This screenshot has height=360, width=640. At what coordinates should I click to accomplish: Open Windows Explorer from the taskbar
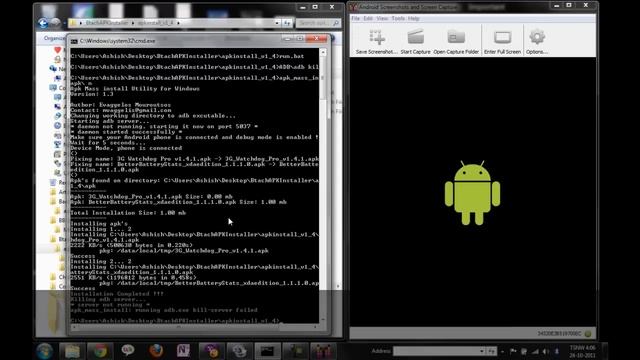[x=72, y=351]
